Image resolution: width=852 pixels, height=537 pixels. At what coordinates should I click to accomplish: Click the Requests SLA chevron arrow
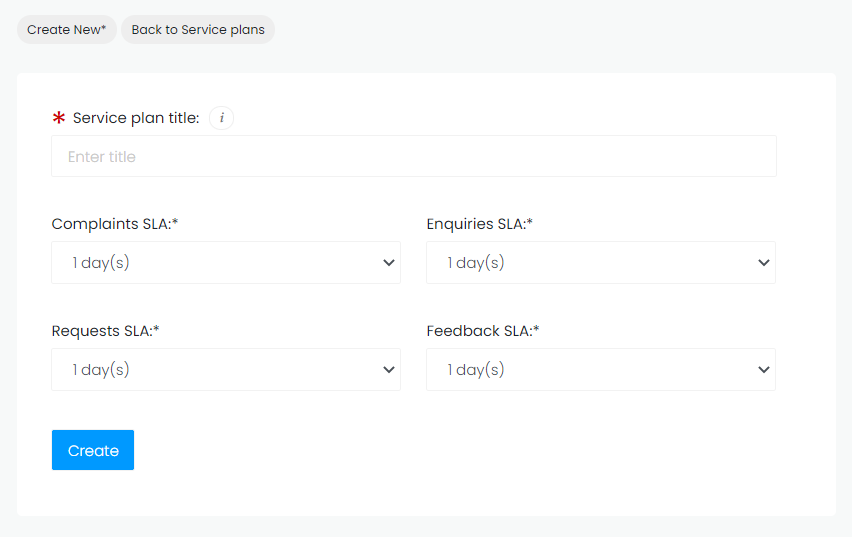(389, 370)
